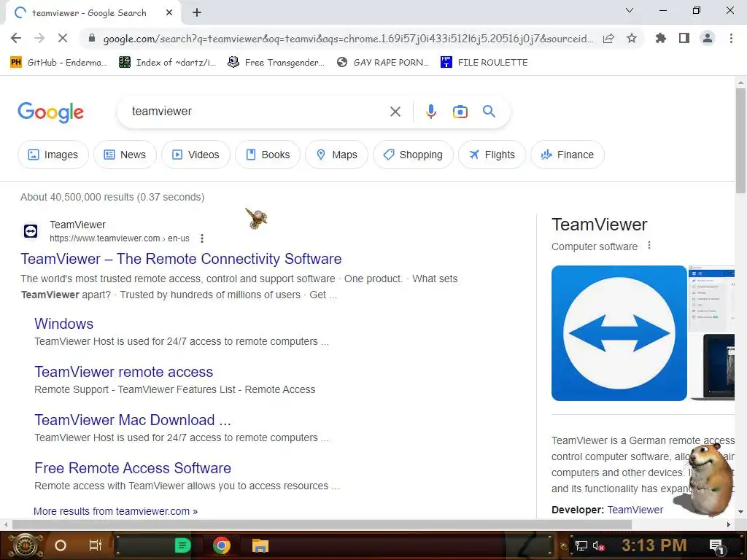
Task: Open the Chrome profile avatar
Action: [x=708, y=38]
